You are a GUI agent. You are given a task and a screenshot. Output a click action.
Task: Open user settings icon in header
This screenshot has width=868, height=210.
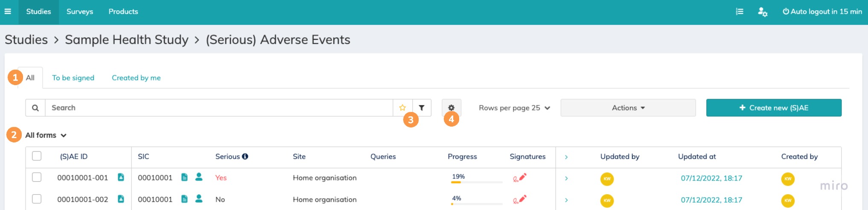[762, 12]
